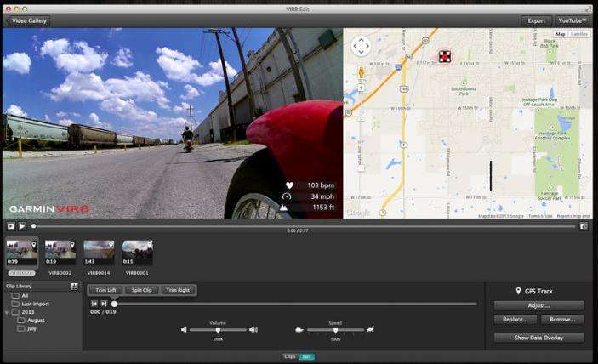
Task: Switch to the Clips tab at the bottom
Action: (x=290, y=356)
